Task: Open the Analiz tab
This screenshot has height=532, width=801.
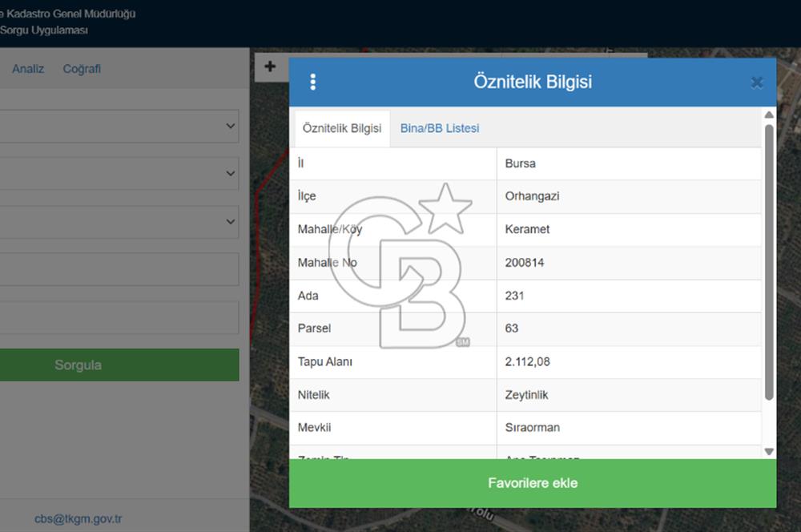Action: tap(28, 69)
